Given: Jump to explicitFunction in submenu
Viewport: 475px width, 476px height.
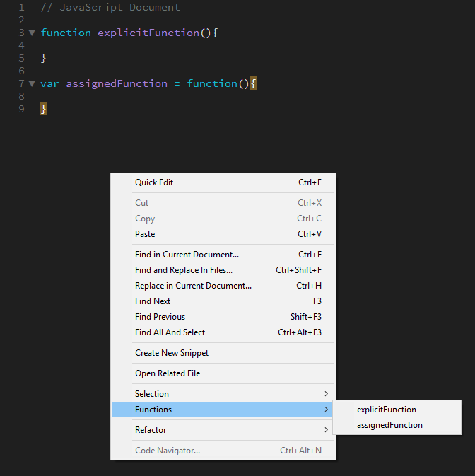Looking at the screenshot, I should point(387,410).
